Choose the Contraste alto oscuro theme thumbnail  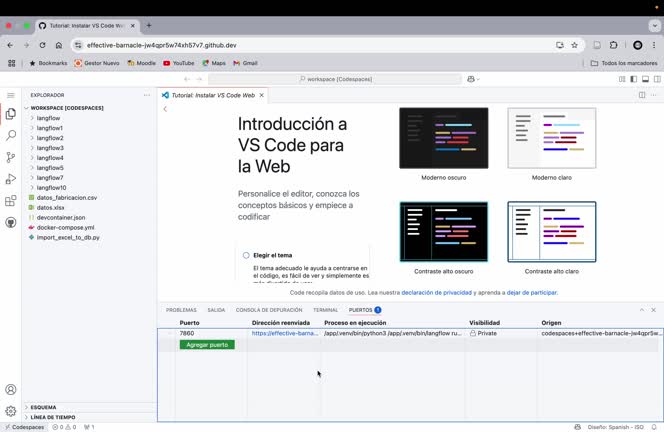[443, 232]
